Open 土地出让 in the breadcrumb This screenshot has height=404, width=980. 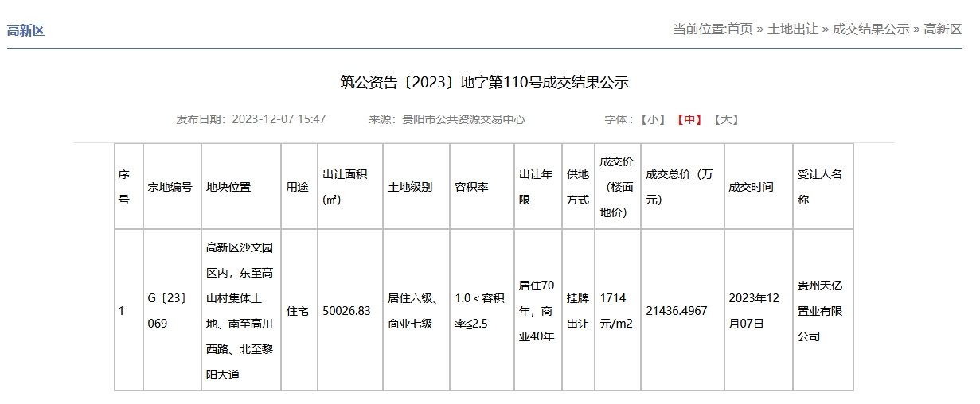(792, 29)
